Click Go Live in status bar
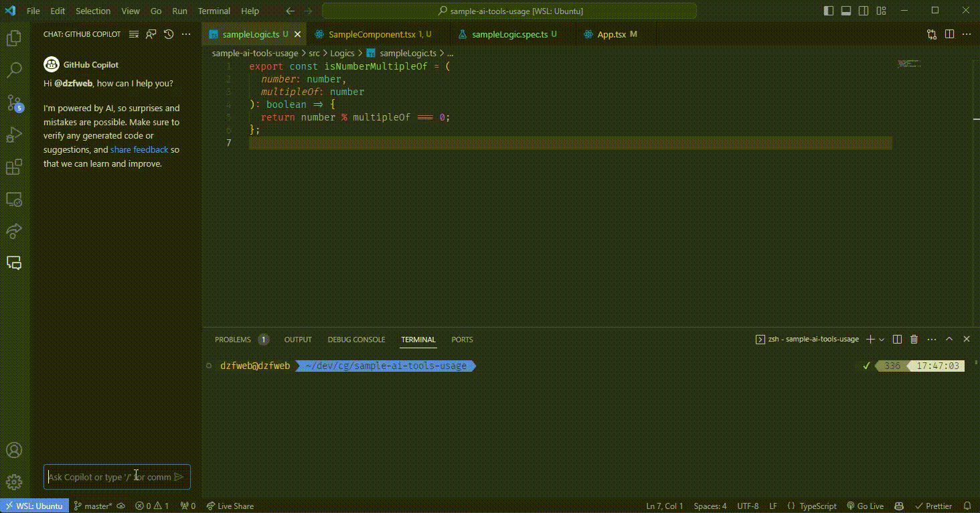 [866, 506]
